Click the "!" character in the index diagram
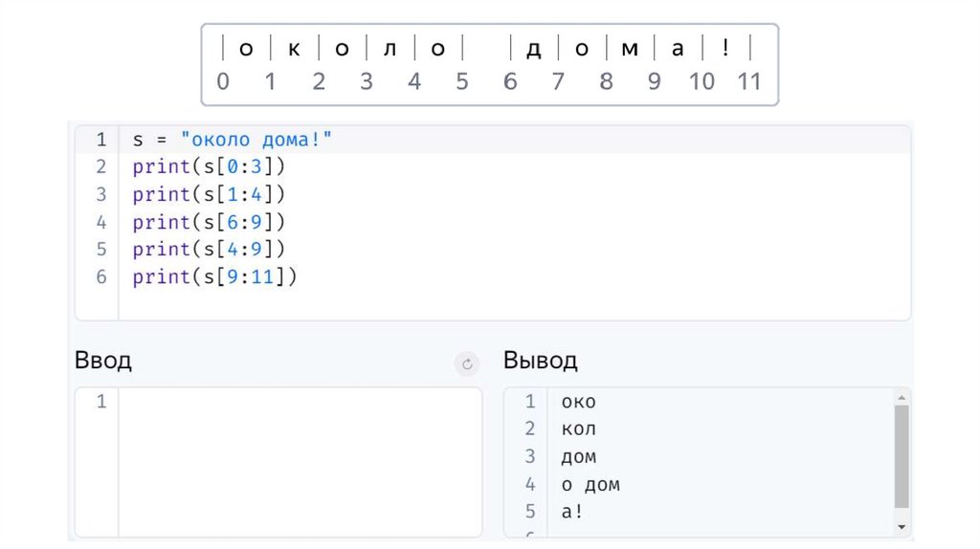 coord(725,48)
